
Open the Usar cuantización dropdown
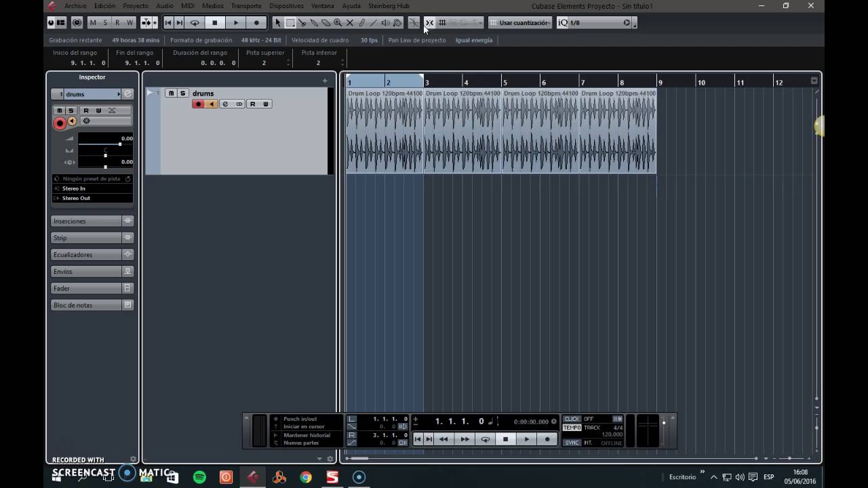(520, 22)
